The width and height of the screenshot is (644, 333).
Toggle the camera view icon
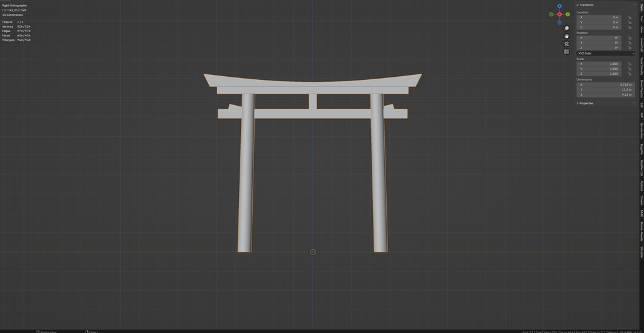(567, 44)
